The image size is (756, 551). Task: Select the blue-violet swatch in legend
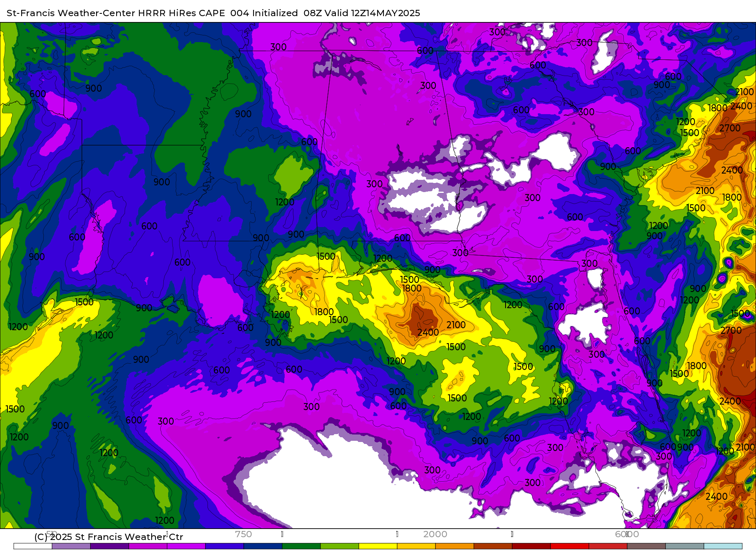(x=224, y=546)
